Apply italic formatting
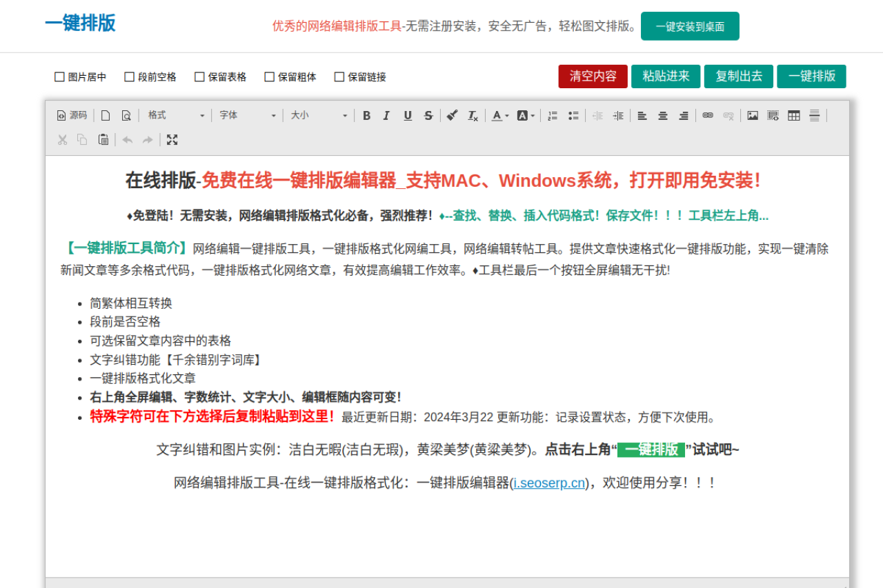883x588 pixels. pyautogui.click(x=387, y=115)
